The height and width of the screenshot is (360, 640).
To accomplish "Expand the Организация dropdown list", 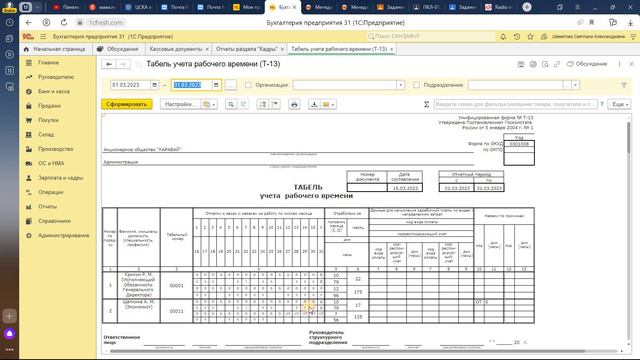I will tap(400, 85).
